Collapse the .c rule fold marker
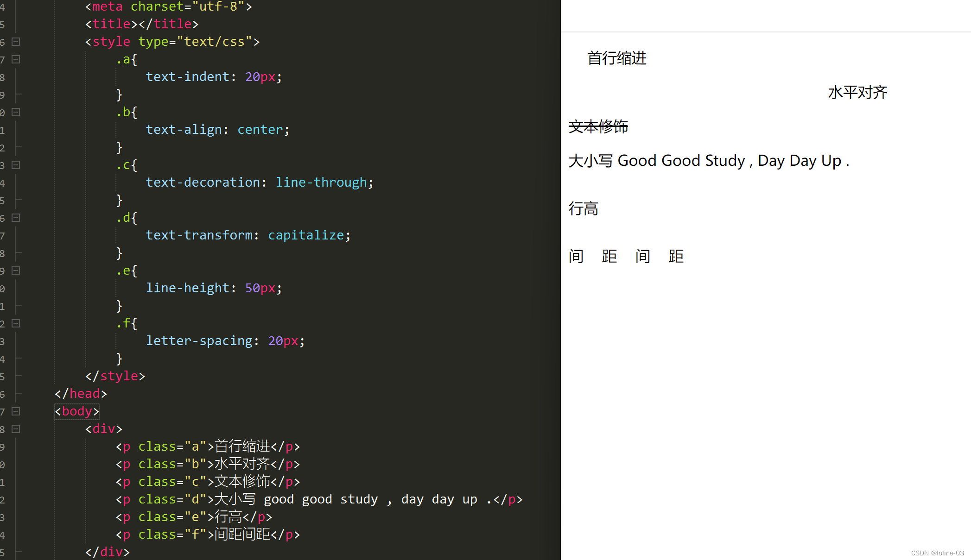This screenshot has width=971, height=560. 16,165
